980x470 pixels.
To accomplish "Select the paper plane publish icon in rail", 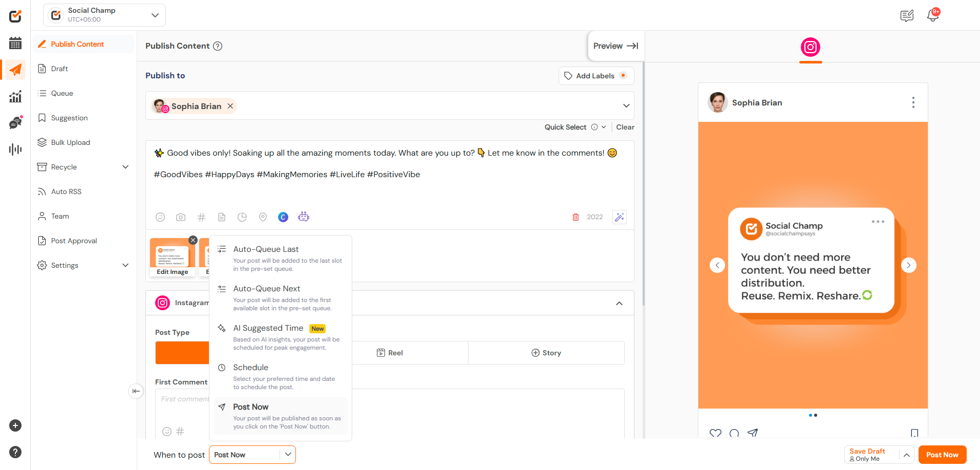I will [x=15, y=70].
